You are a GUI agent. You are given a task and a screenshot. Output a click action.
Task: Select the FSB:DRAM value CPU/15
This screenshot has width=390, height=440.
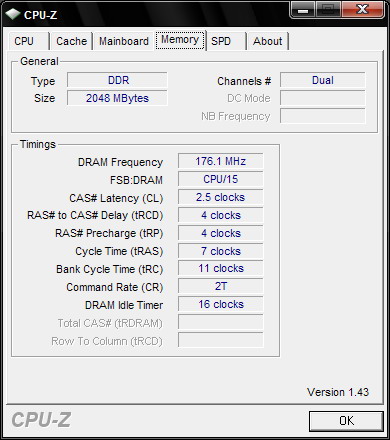click(221, 179)
